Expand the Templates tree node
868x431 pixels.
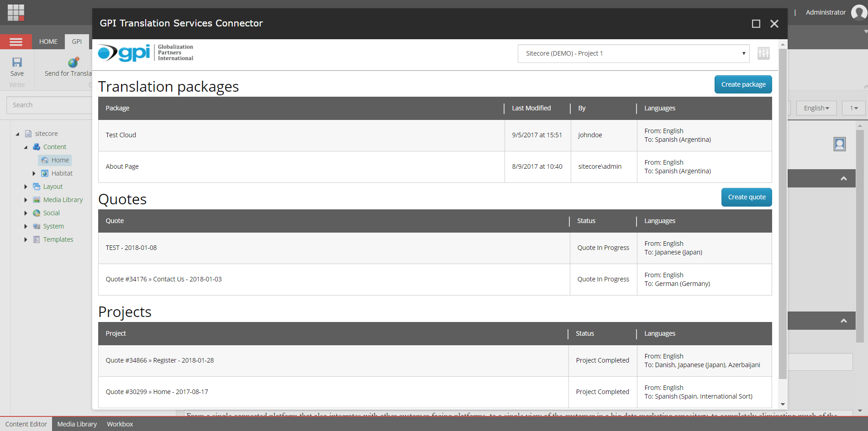click(x=26, y=239)
